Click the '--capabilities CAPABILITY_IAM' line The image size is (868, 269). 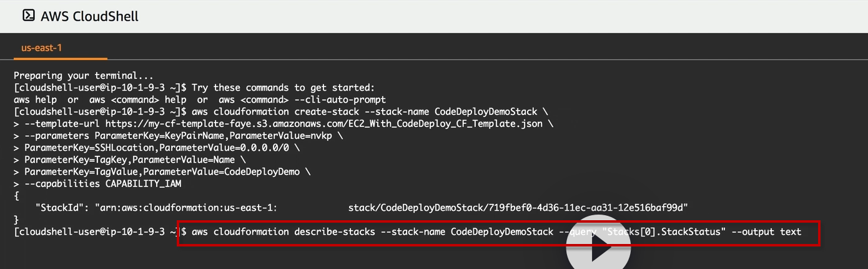[x=102, y=184]
